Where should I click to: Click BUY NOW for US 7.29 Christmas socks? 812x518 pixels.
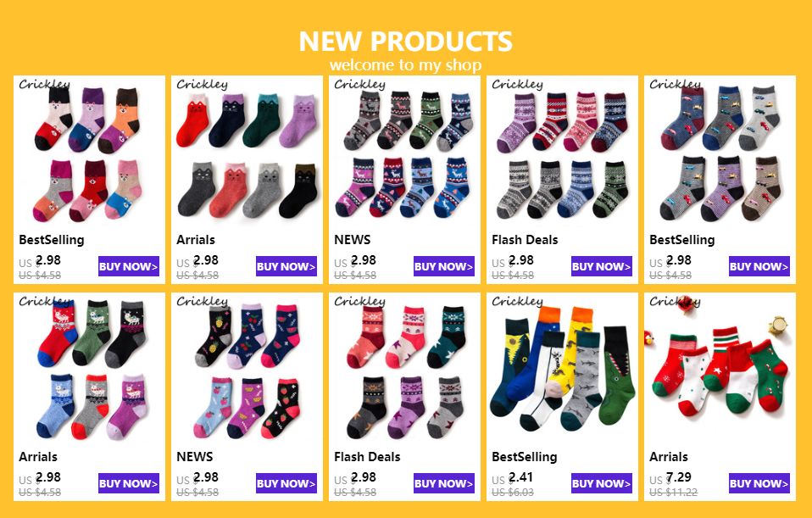coord(759,483)
